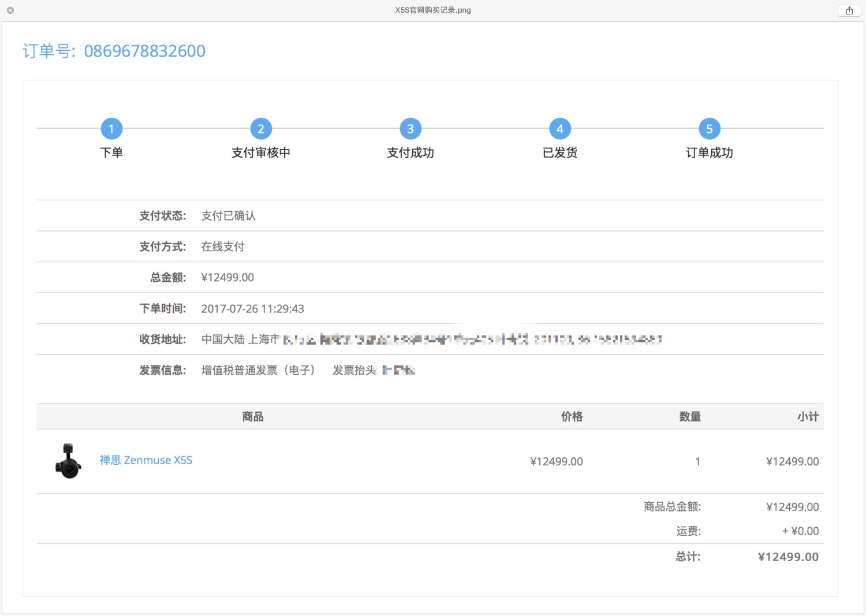The width and height of the screenshot is (866, 616).
Task: Click the 收货地址 label
Action: [x=163, y=339]
